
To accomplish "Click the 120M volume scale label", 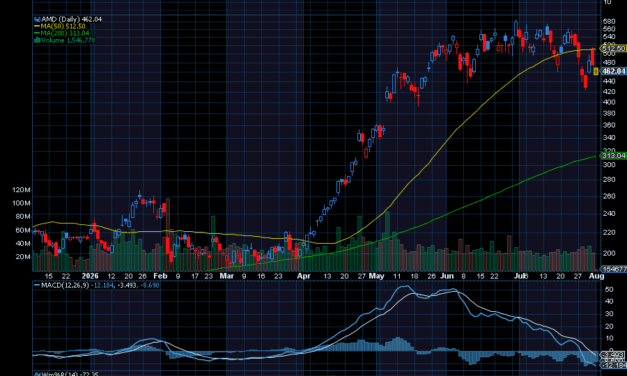I will coord(21,190).
